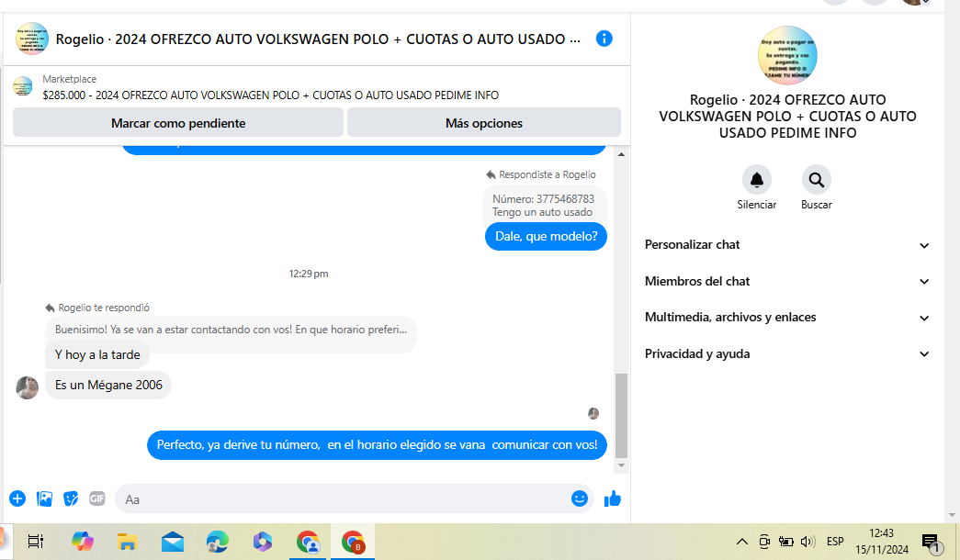This screenshot has width=960, height=560.
Task: Expand the Personalizar chat section
Action: pos(924,245)
